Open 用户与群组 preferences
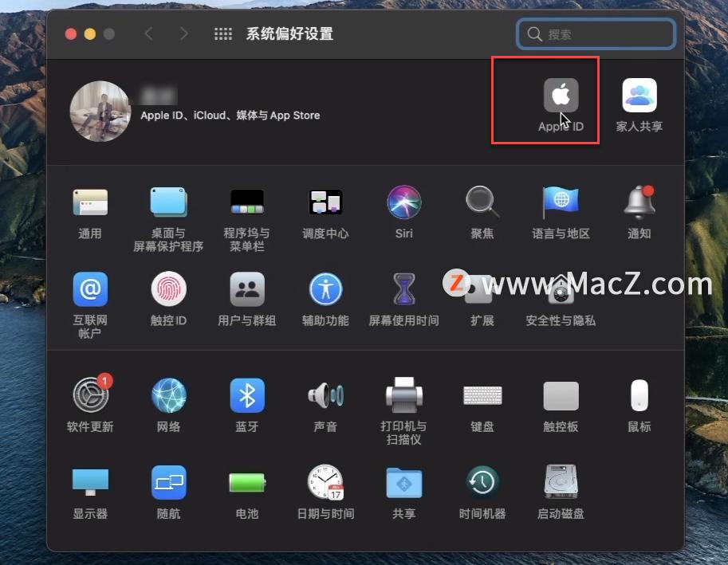The width and height of the screenshot is (728, 565). click(x=246, y=291)
